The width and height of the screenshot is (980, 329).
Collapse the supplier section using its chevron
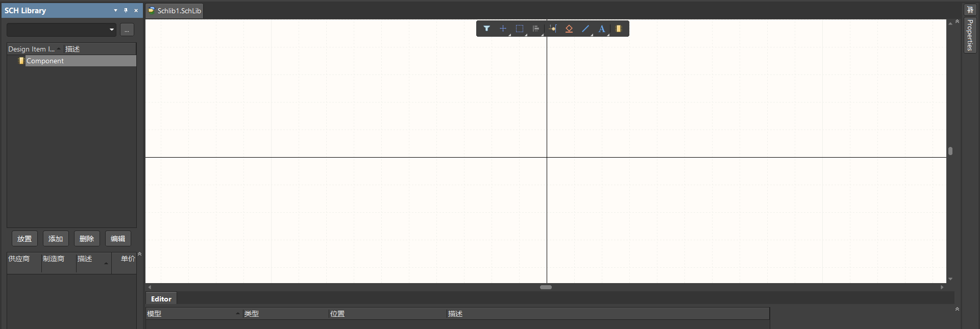click(139, 254)
